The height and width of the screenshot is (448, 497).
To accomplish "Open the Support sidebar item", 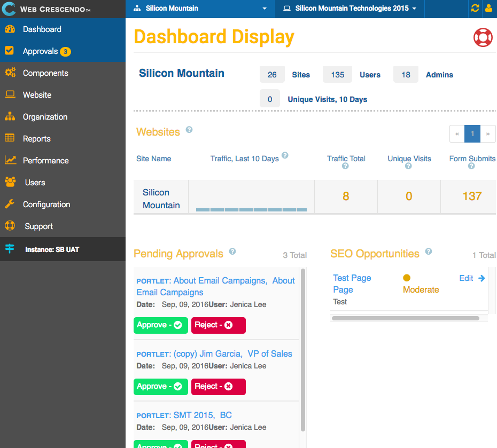I will 63,226.
